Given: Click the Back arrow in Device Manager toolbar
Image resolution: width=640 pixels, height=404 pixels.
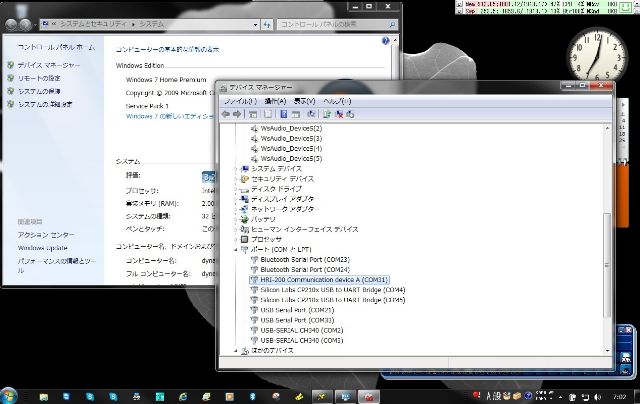Looking at the screenshot, I should coord(226,114).
